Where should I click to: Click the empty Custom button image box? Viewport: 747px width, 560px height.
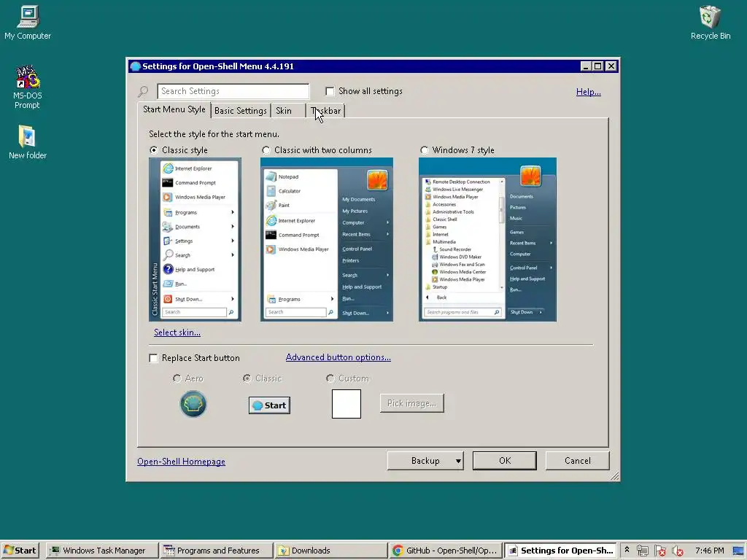tap(347, 404)
